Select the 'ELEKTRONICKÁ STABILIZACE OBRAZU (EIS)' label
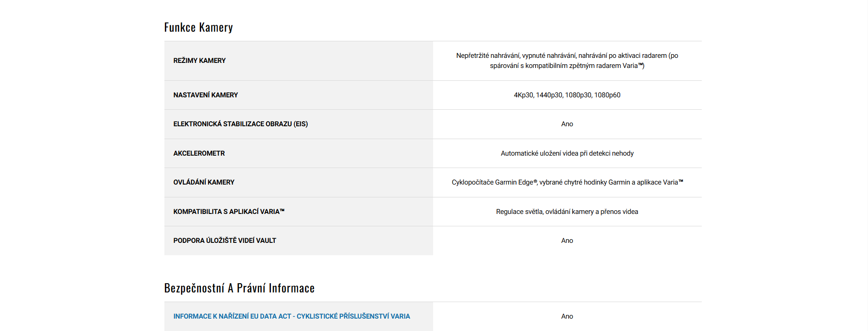 (240, 124)
